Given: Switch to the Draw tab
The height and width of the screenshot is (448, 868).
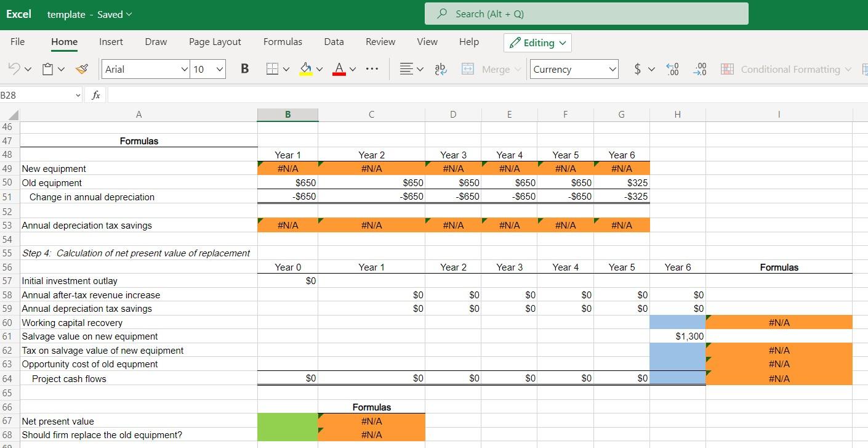Looking at the screenshot, I should pyautogui.click(x=156, y=42).
